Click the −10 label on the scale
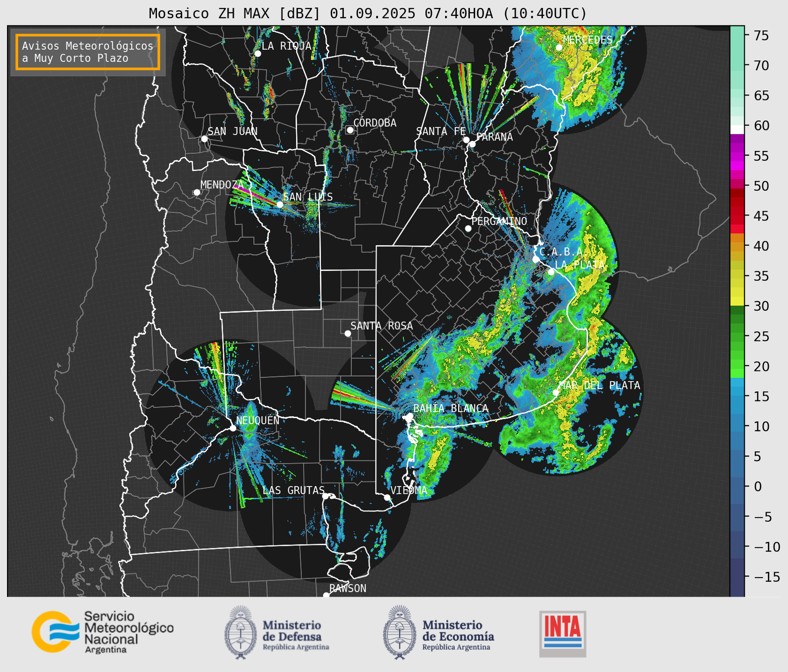The image size is (788, 672). click(767, 547)
